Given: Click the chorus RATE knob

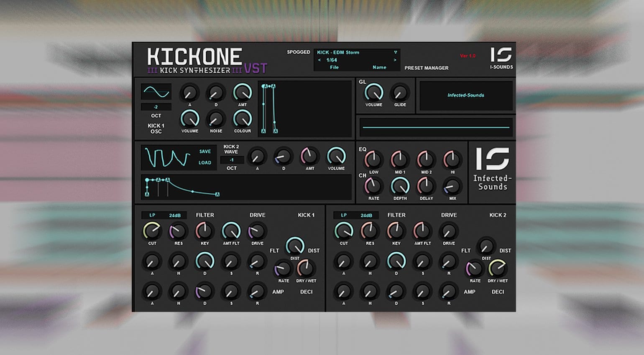Looking at the screenshot, I should 373,186.
